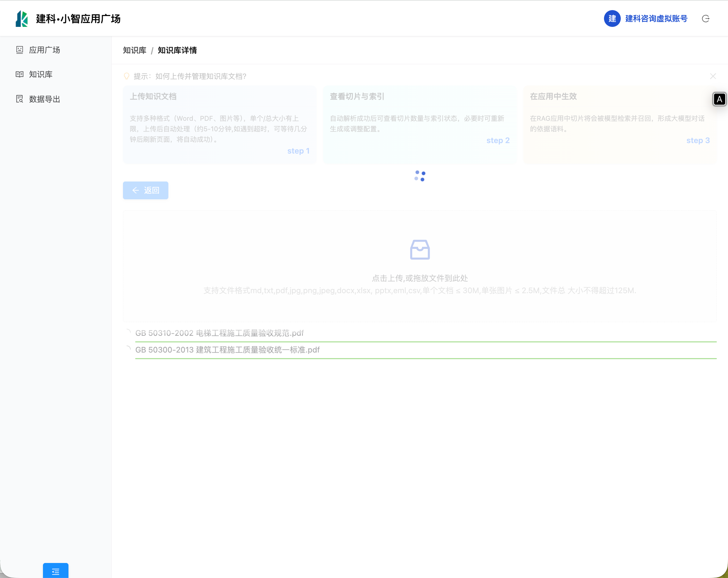Image resolution: width=728 pixels, height=578 pixels.
Task: Click the 在应用中生效 step 3 card
Action: (x=619, y=125)
